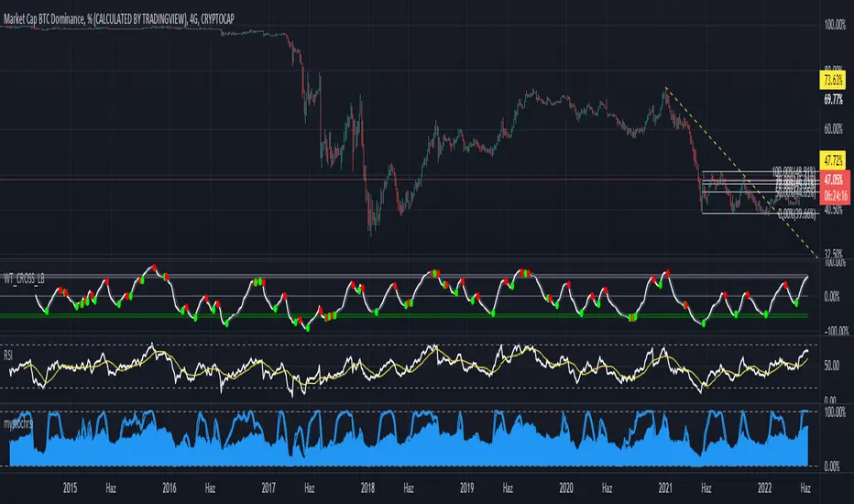Click the 2018 label on time axis
The image size is (854, 504).
367,488
